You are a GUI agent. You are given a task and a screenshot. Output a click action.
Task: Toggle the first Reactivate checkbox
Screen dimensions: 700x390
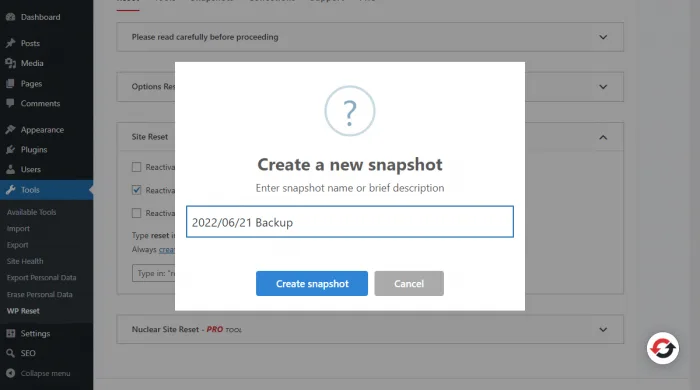coord(137,167)
